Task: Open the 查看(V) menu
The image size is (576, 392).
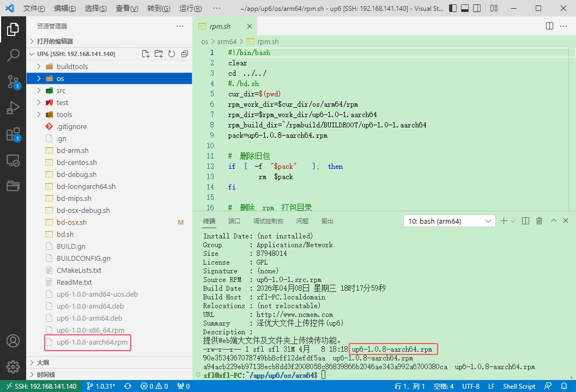Action: click(x=127, y=9)
